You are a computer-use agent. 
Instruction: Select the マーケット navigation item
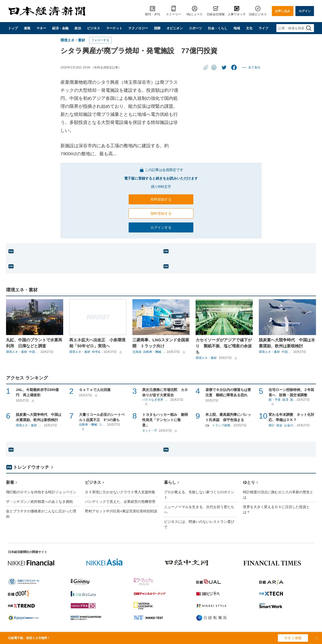tap(114, 28)
